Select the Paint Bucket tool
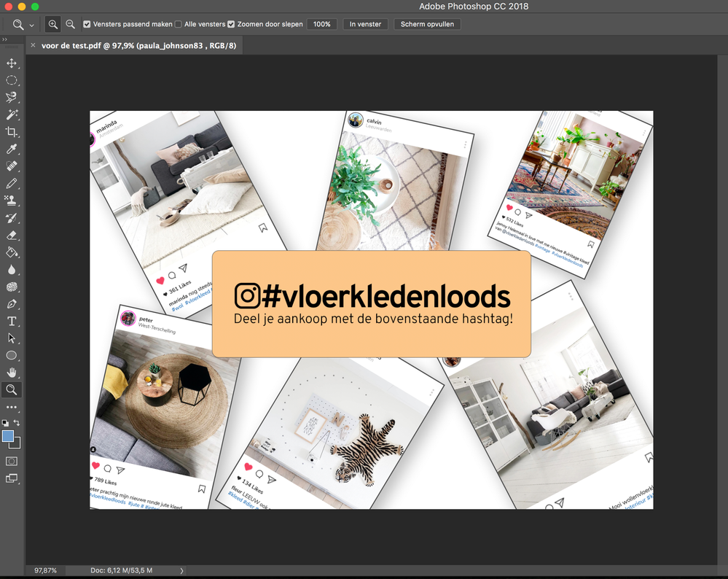 [x=12, y=252]
